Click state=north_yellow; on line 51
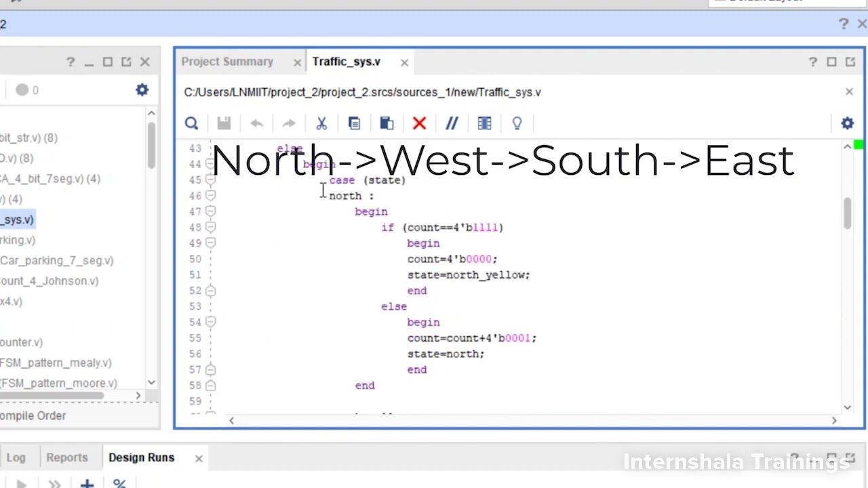This screenshot has height=488, width=868. tap(469, 274)
